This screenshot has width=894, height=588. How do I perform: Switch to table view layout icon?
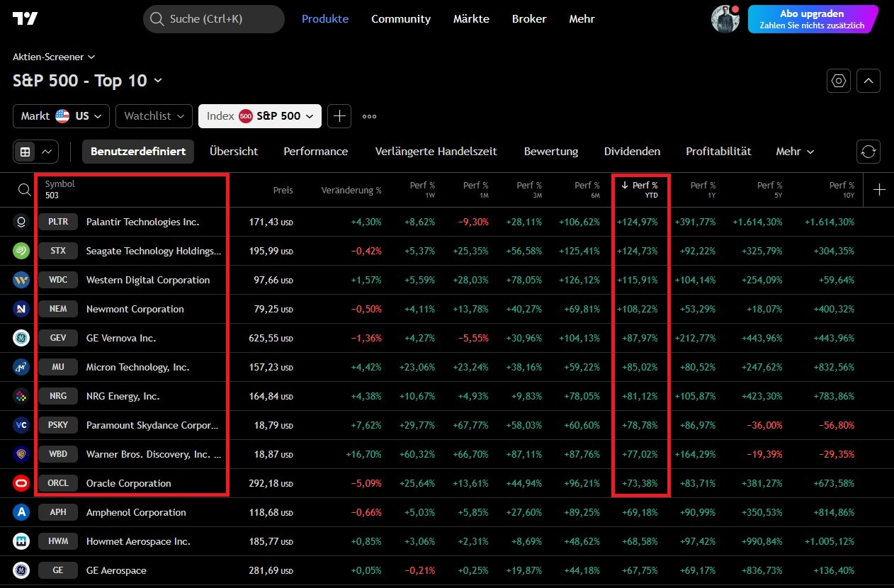point(26,152)
